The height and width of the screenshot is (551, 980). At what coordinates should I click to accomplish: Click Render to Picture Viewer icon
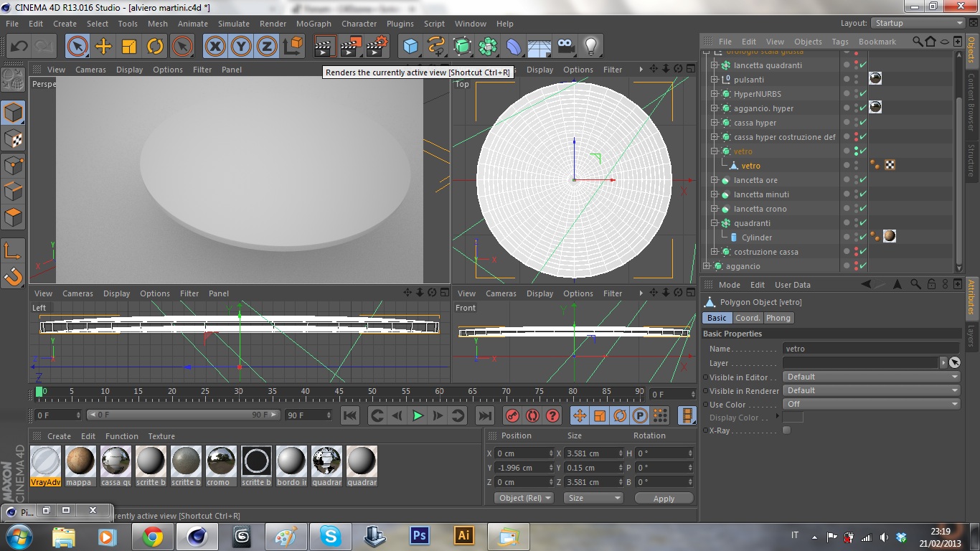(x=351, y=47)
